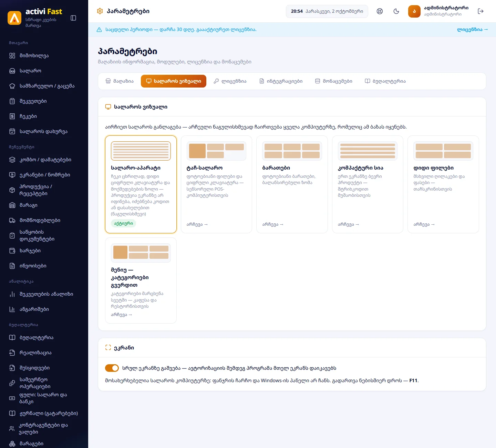
Task: Open მარაგი in sidebar
Action: click(44, 205)
